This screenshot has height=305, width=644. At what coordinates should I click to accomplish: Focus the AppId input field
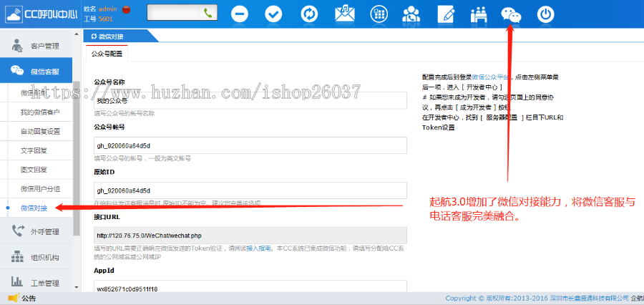pyautogui.click(x=250, y=286)
